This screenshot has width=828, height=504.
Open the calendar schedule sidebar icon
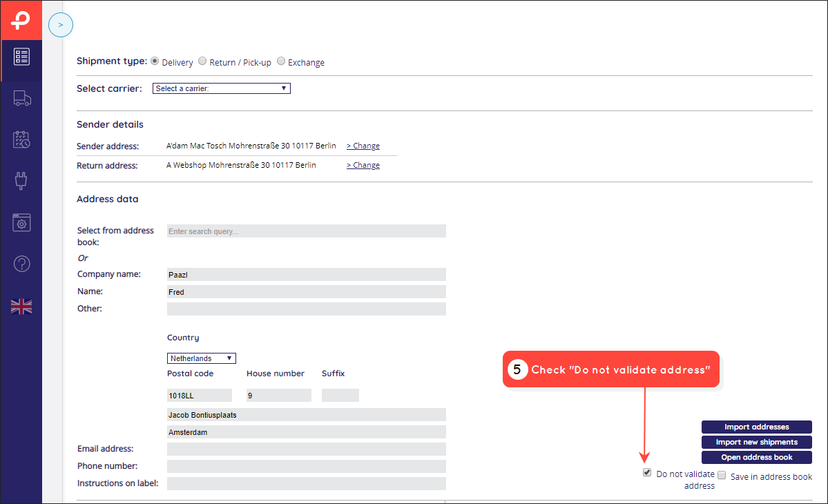tap(21, 140)
